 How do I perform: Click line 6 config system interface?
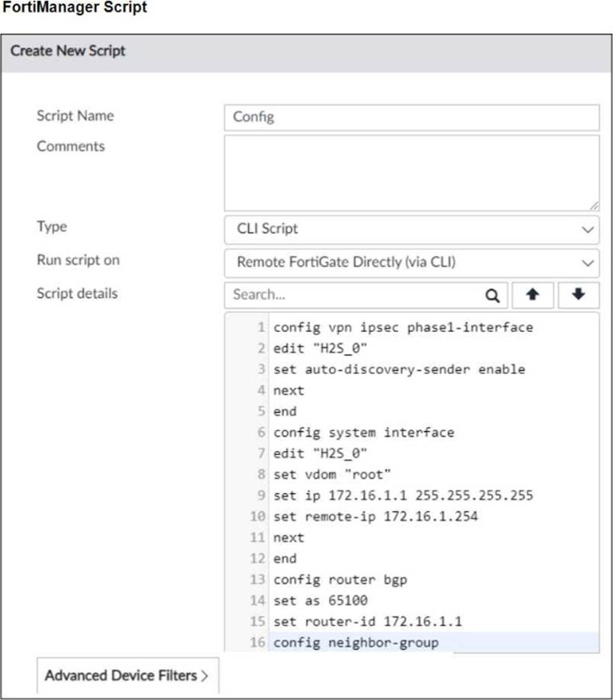pos(364,433)
